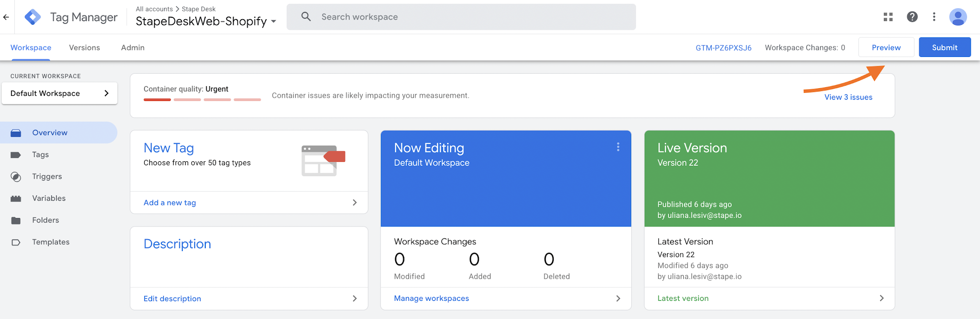Screen dimensions: 980x319
Task: Click the Manage workspaces link
Action: (432, 298)
